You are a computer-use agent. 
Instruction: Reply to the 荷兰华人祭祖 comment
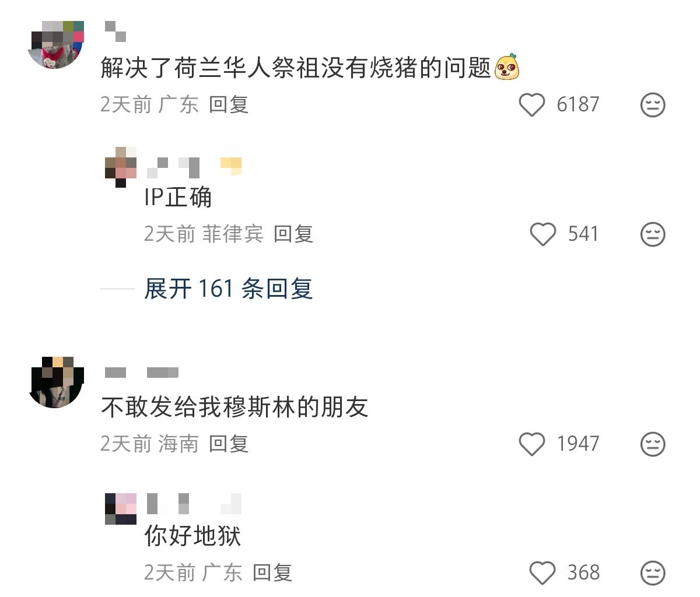(229, 105)
